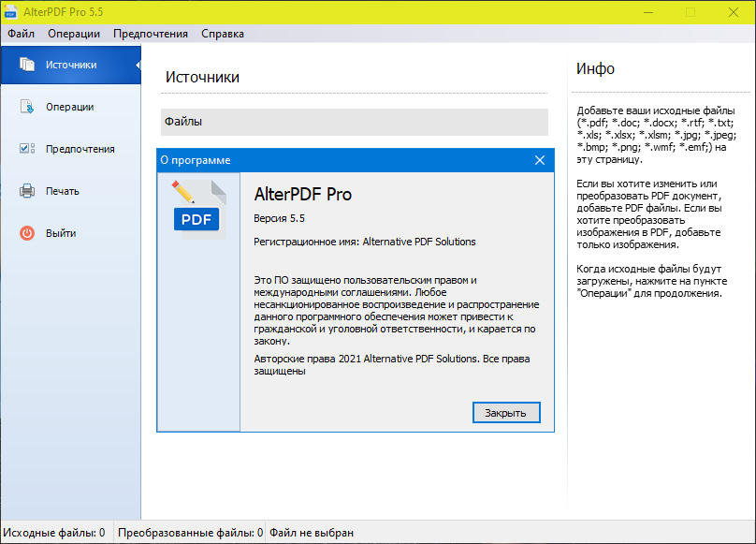Open the Предпочтения menu in menu bar

click(x=151, y=34)
